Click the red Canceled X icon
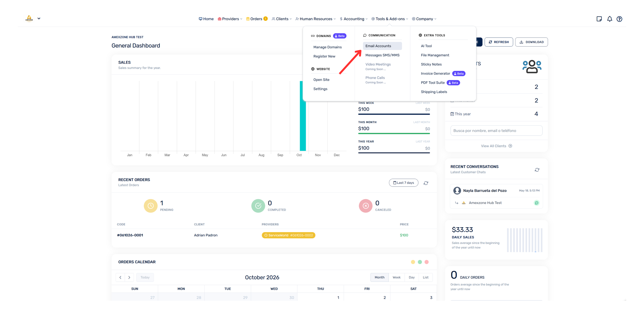Viewport: 644px width, 322px height. pos(366,206)
